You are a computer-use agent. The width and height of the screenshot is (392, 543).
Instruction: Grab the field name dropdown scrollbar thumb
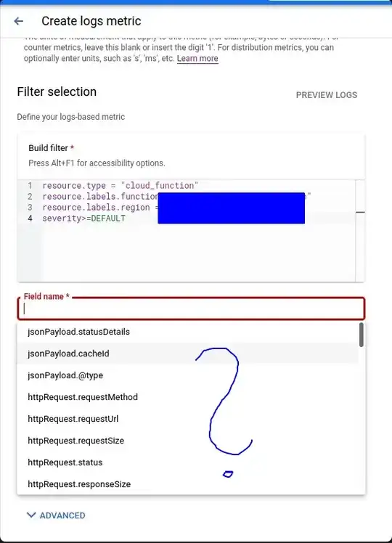click(x=362, y=335)
